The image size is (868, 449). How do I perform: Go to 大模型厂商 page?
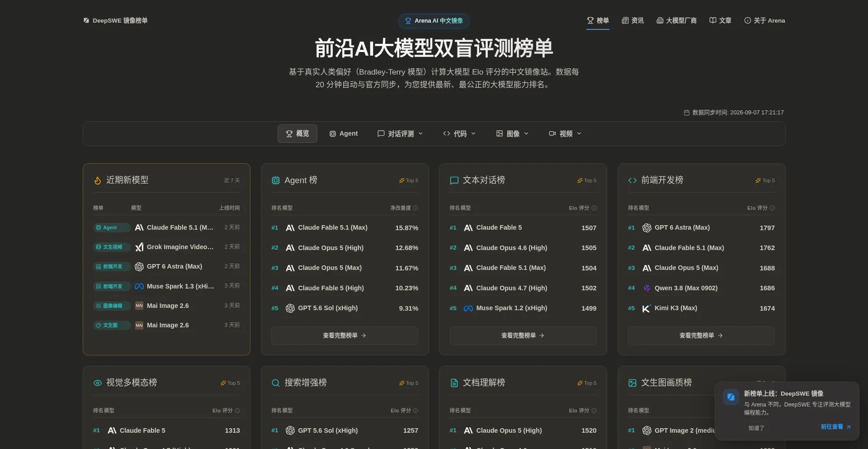point(676,20)
